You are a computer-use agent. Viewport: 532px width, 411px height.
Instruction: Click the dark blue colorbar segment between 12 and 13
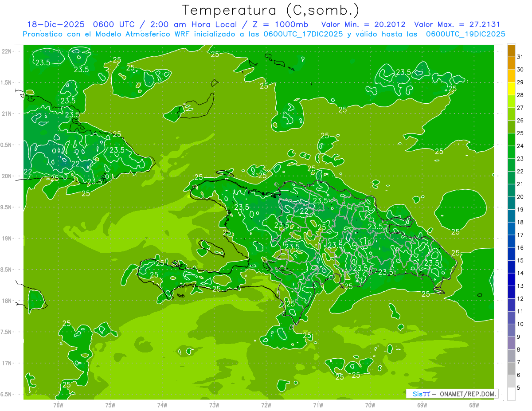(511, 293)
